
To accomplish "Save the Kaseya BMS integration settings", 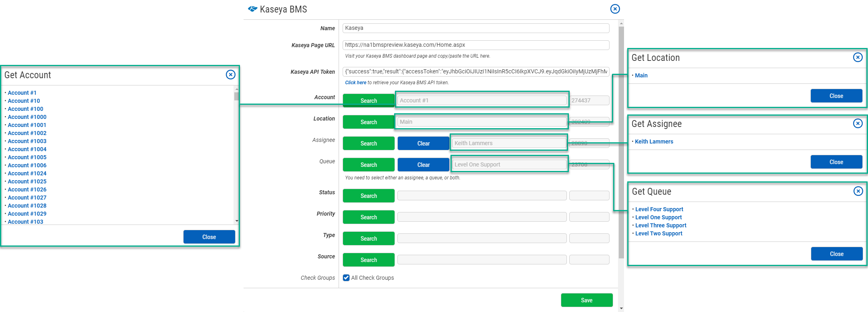I will (x=586, y=300).
